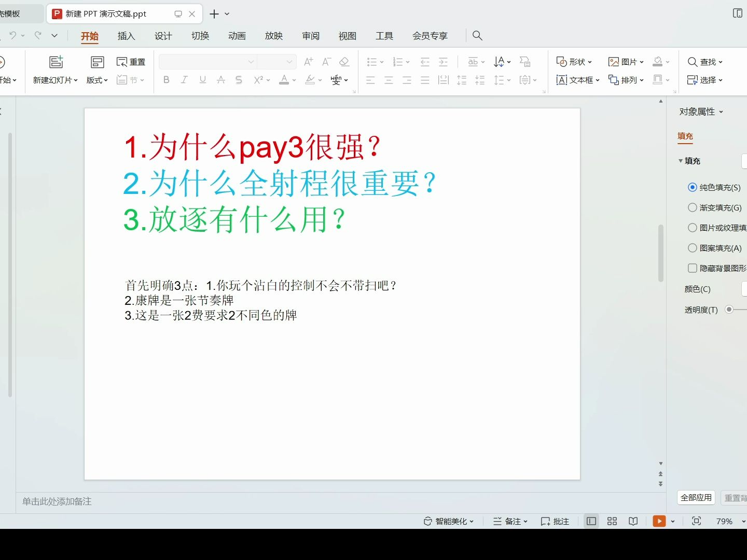Add a new tab with plus icon
Viewport: 747px width, 560px height.
pos(214,14)
